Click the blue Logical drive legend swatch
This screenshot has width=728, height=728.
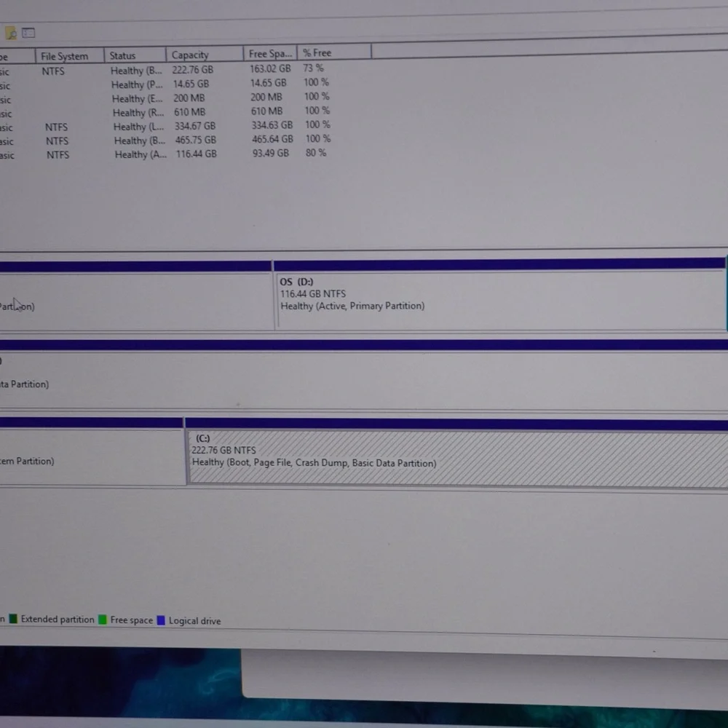161,621
